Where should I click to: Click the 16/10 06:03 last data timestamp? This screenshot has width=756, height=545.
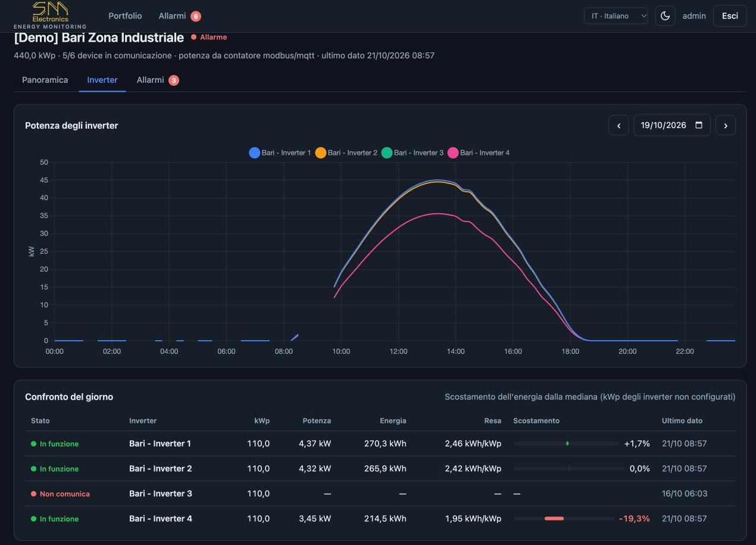tap(685, 494)
